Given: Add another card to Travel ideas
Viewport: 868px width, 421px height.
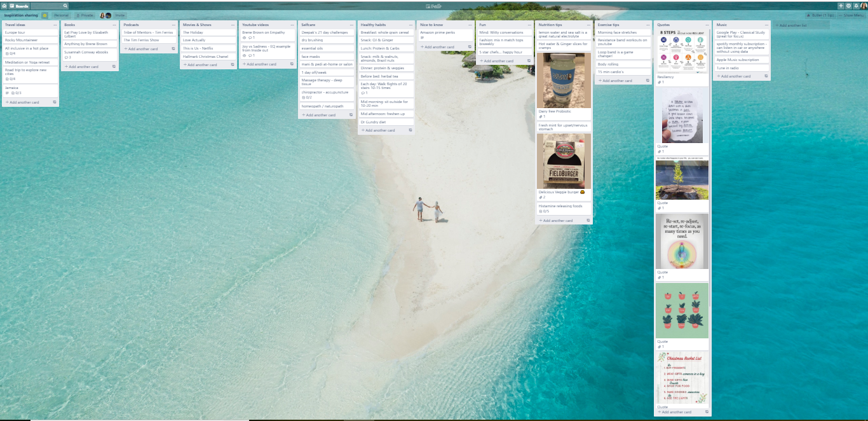Looking at the screenshot, I should click(24, 102).
